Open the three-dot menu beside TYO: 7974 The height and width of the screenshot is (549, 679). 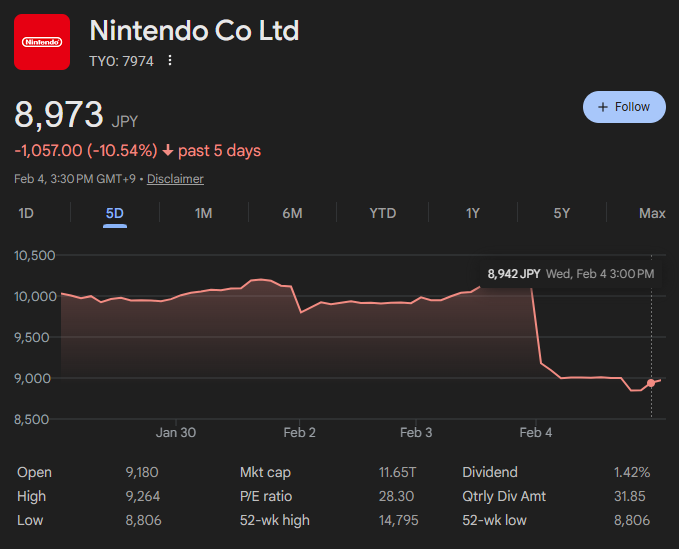point(170,61)
